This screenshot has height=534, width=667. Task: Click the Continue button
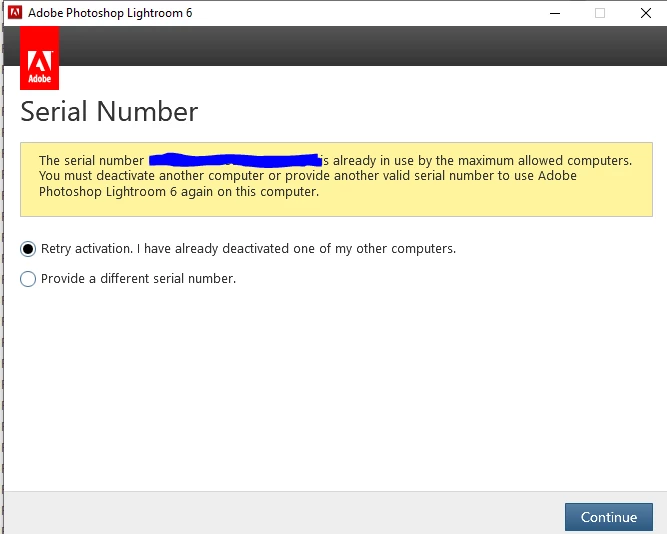(609, 517)
